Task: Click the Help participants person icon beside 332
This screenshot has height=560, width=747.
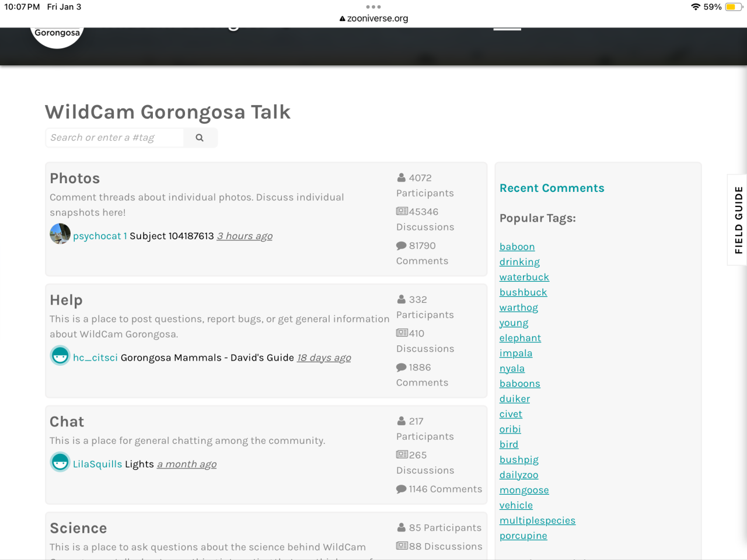Action: (x=402, y=299)
